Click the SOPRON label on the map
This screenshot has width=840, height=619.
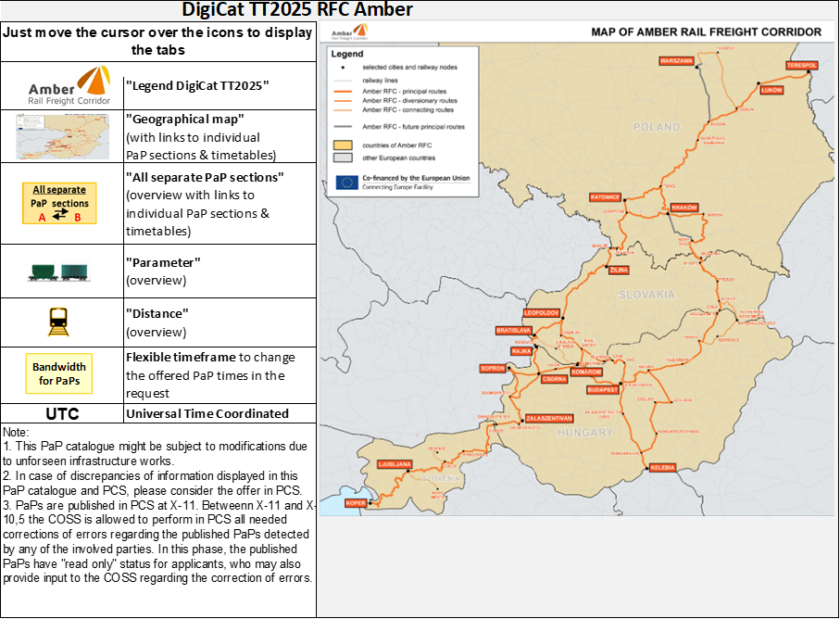pyautogui.click(x=493, y=368)
